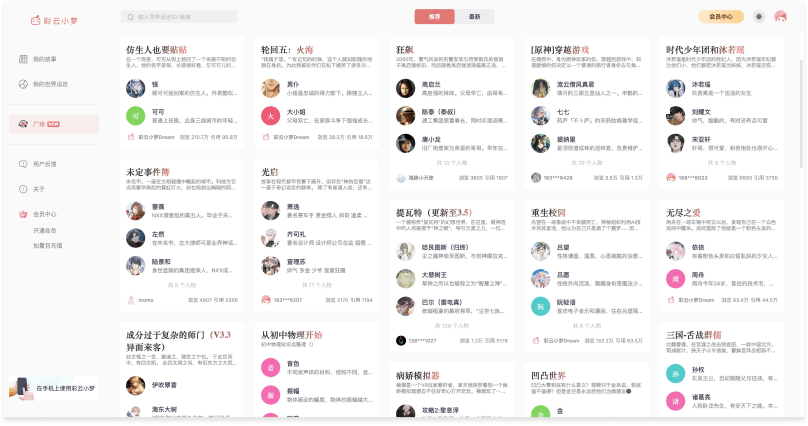Toggle the light/dark theme sun icon
Screen dimensions: 808x426
coord(759,17)
